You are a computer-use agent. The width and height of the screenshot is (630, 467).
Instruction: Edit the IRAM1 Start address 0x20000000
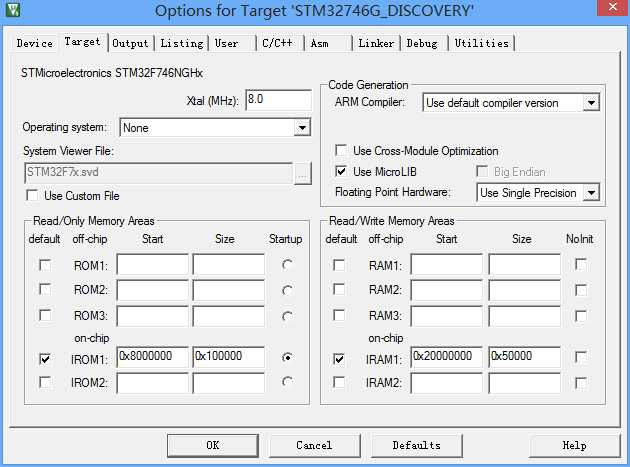(x=446, y=357)
